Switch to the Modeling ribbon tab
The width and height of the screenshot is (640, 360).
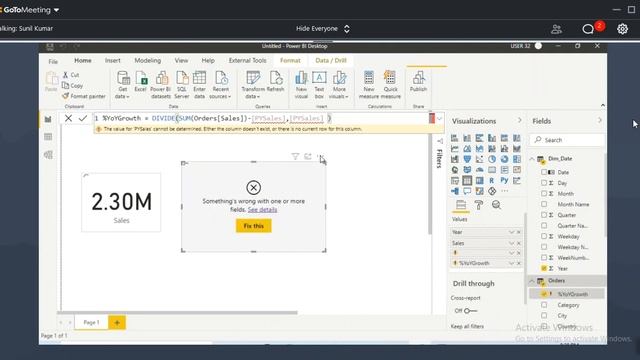(148, 60)
